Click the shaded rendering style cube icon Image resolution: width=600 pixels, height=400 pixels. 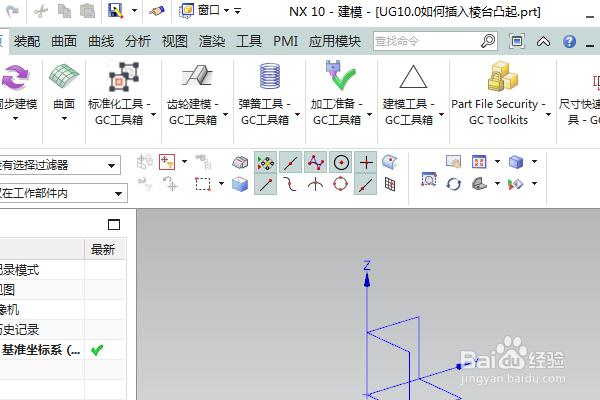[x=516, y=162]
